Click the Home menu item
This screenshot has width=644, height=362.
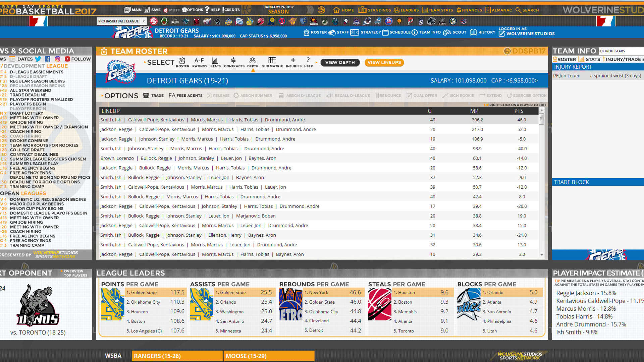pyautogui.click(x=343, y=10)
